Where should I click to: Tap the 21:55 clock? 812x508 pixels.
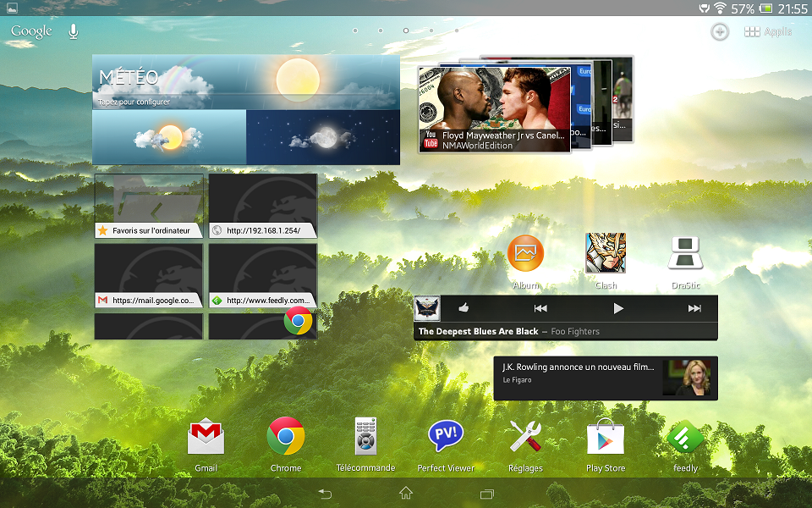pyautogui.click(x=793, y=8)
